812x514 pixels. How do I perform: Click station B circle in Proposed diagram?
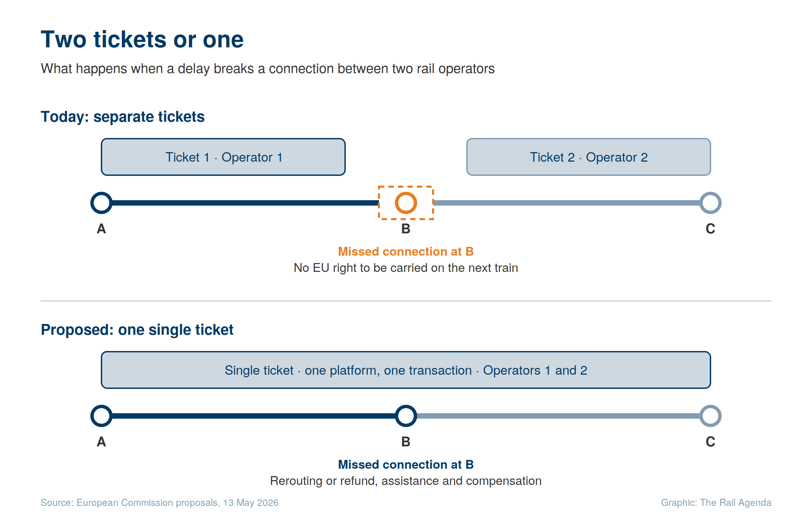tap(406, 416)
